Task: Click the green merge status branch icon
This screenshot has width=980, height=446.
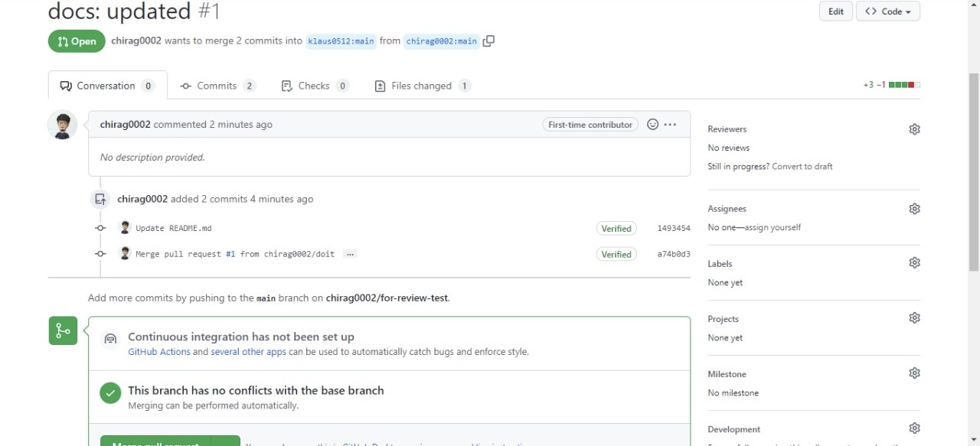Action: [x=63, y=330]
